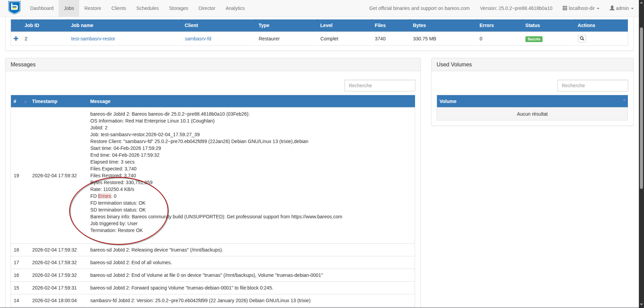
Task: Click the green Succès status badge
Action: click(534, 39)
